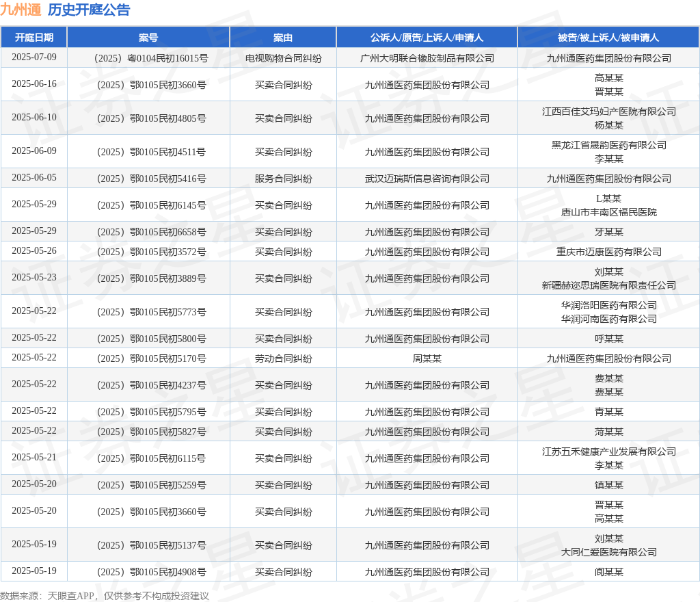Click case number "(2025)粤0104民初16015号"

click(x=151, y=58)
